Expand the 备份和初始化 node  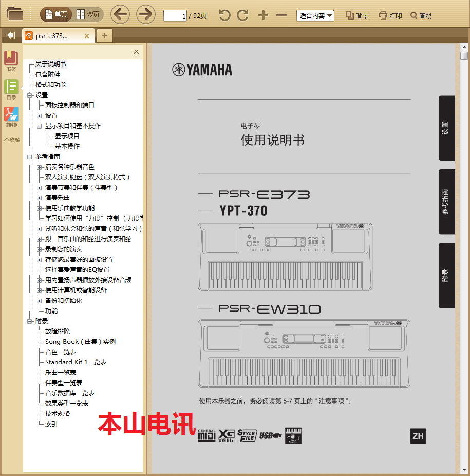pos(40,301)
